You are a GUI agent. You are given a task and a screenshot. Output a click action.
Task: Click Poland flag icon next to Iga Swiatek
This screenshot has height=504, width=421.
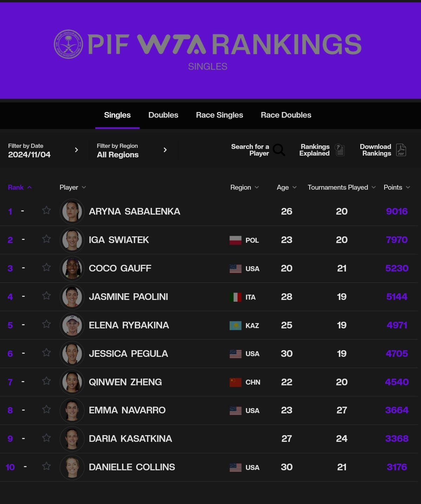pos(235,240)
